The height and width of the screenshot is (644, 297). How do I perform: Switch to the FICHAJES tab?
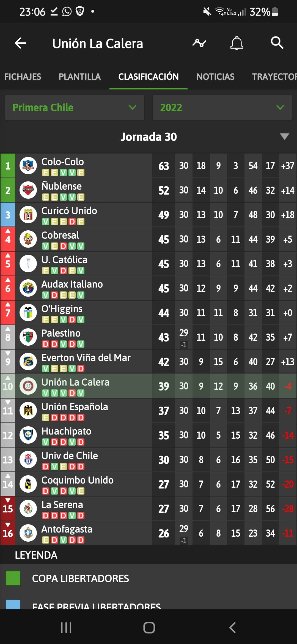[x=23, y=77]
